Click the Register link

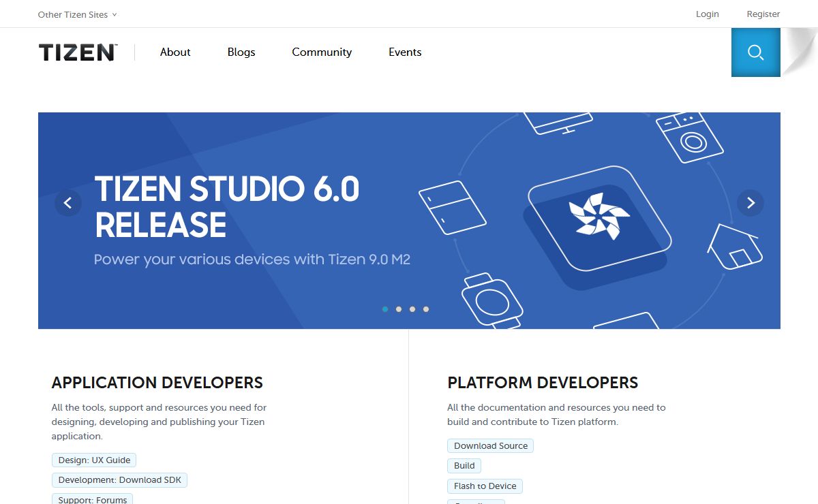coord(763,14)
